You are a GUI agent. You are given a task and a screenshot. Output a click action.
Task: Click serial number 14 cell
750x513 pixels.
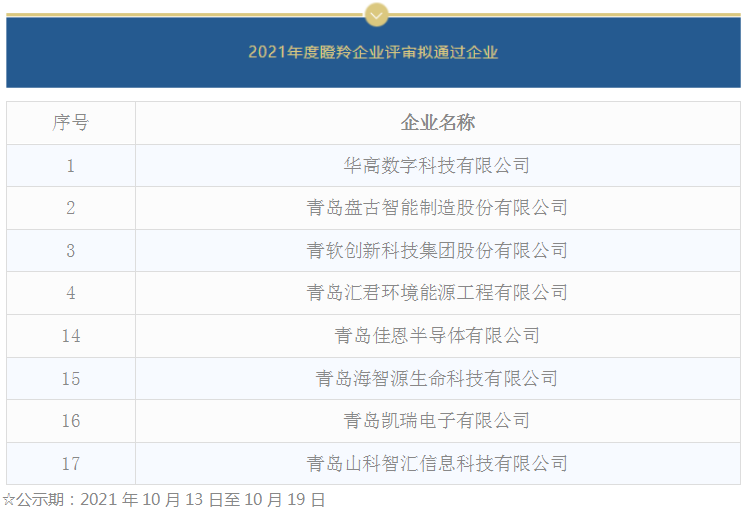tap(71, 336)
